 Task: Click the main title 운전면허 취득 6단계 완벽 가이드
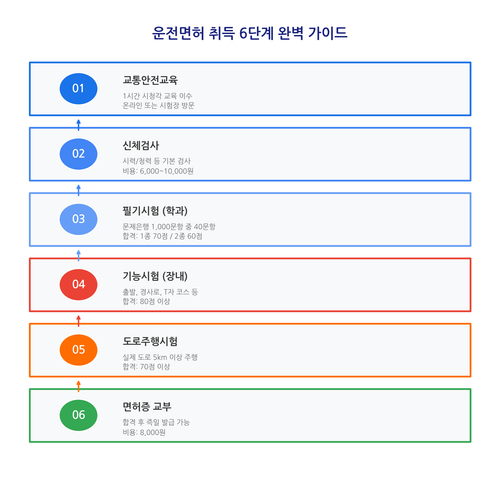[x=250, y=33]
